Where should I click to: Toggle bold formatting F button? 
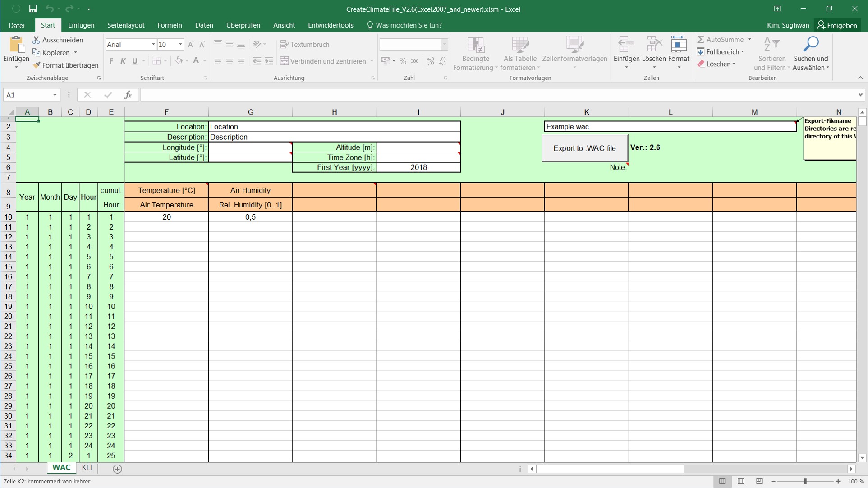111,61
